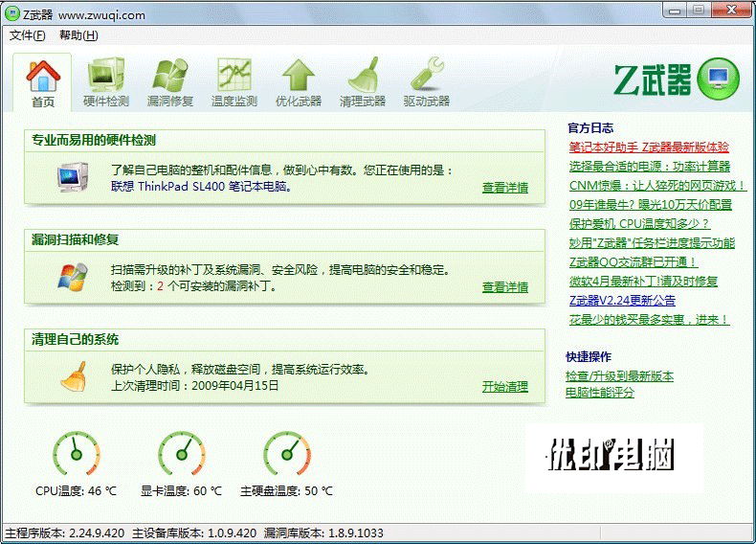The width and height of the screenshot is (756, 544).
Task: Click 主硬盘温度: 50 ℃ label
Action: [x=287, y=491]
